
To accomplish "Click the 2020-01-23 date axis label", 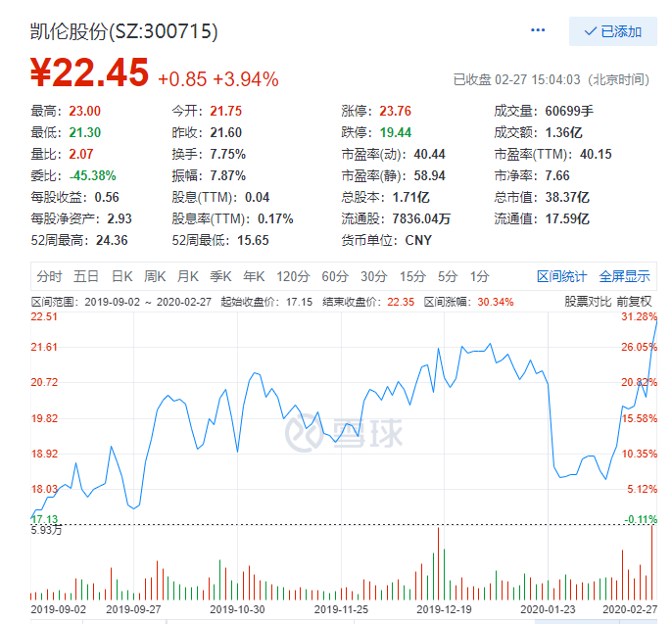I will [548, 609].
